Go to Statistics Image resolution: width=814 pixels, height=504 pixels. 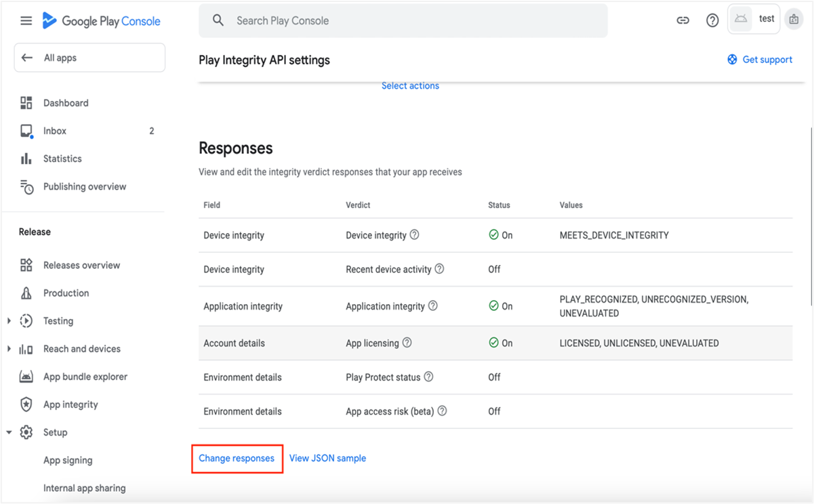[x=62, y=159]
